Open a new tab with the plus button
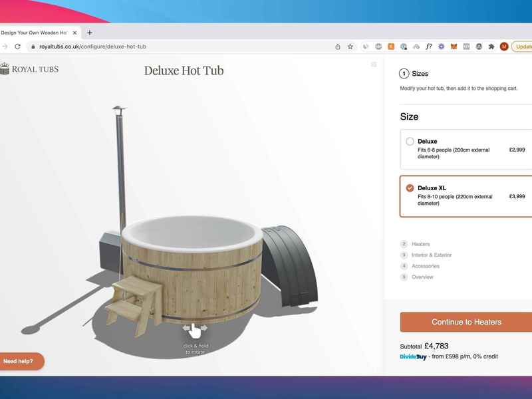The height and width of the screenshot is (399, 532). 90,33
